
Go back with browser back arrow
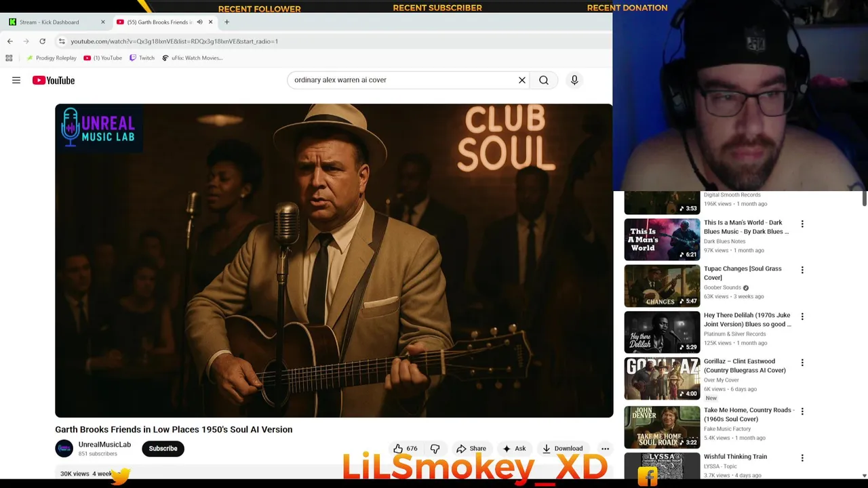pos(10,41)
